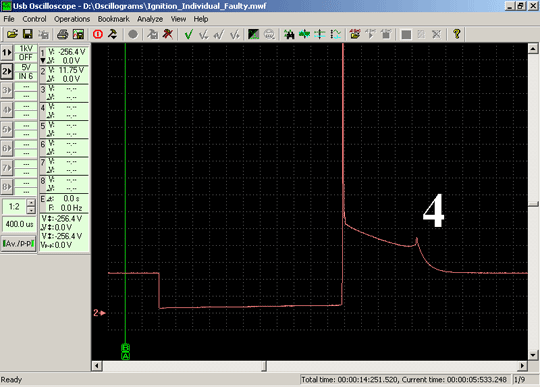The height and width of the screenshot is (387, 540).
Task: Toggle channel 2 enable button
Action: point(7,72)
